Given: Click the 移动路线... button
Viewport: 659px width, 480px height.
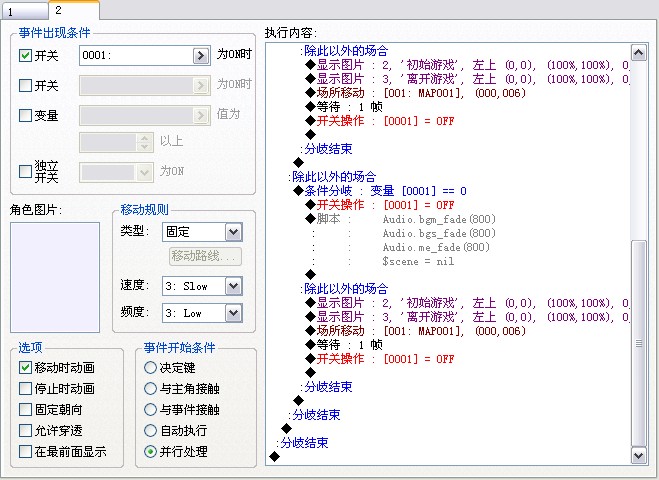Looking at the screenshot, I should coord(206,256).
